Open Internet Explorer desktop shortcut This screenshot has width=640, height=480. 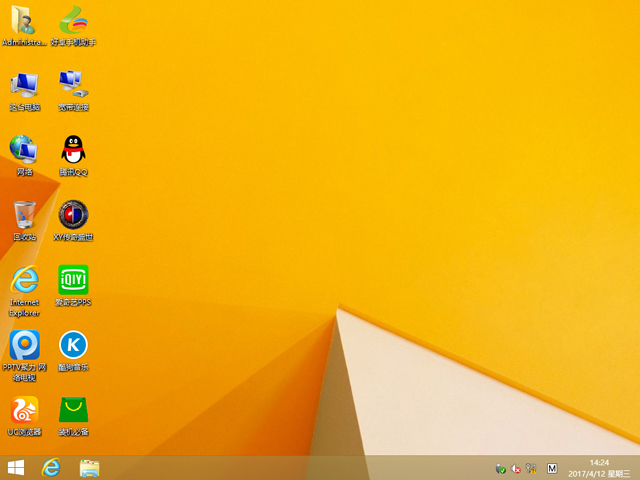tap(24, 280)
